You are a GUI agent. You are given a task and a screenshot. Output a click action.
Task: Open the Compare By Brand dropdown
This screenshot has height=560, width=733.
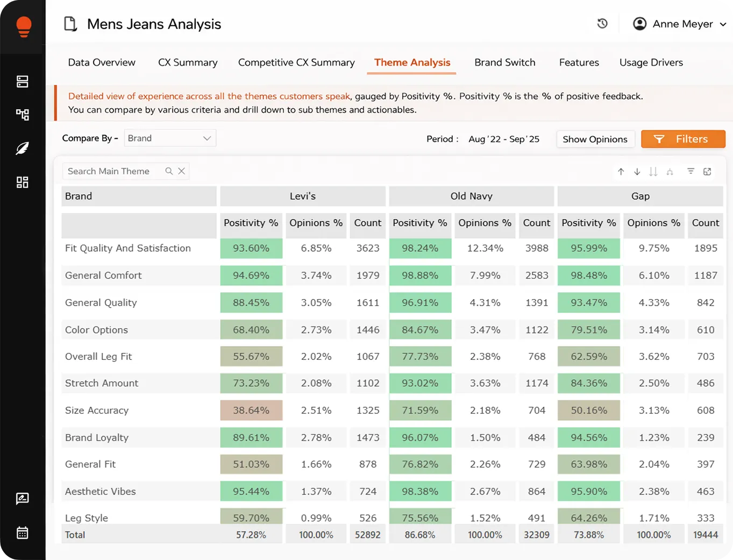coord(169,138)
